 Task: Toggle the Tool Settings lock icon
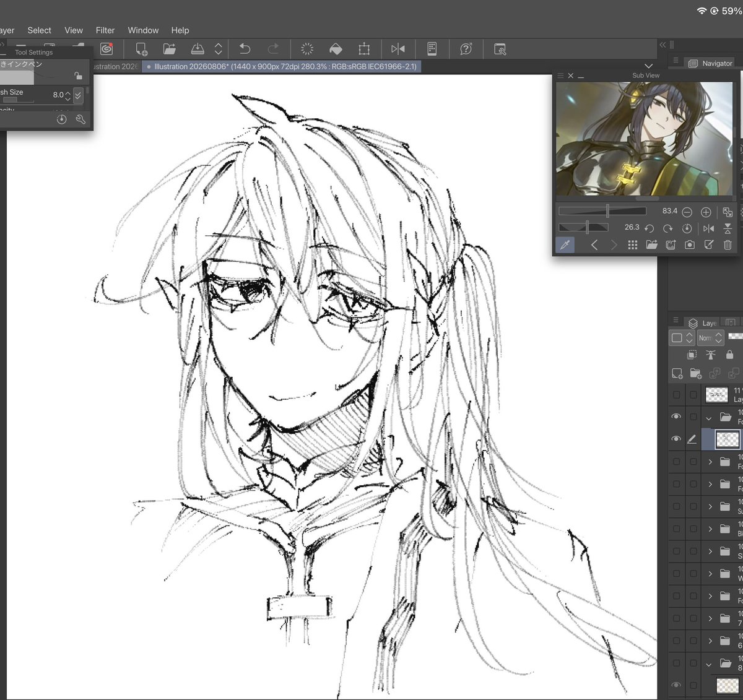click(78, 76)
